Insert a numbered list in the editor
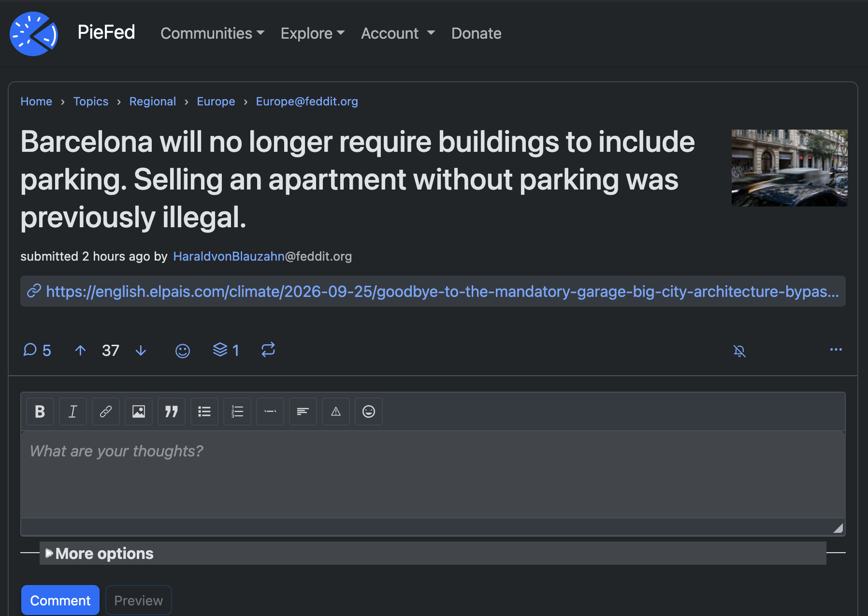The width and height of the screenshot is (868, 616). (x=237, y=411)
